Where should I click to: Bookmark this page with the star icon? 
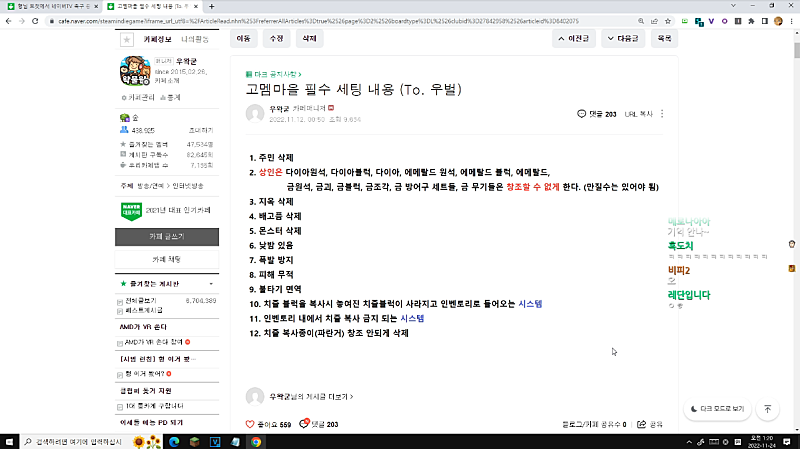point(668,21)
